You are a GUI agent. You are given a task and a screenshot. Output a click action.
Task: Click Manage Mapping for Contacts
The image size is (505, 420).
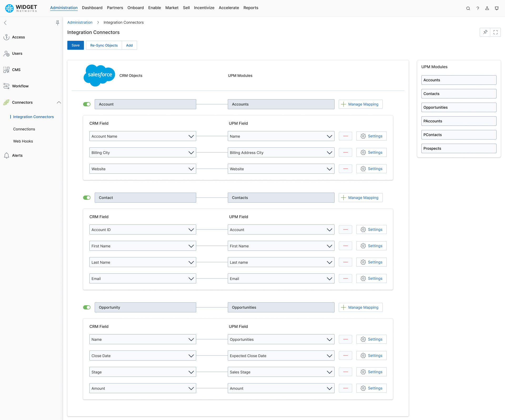pyautogui.click(x=361, y=198)
